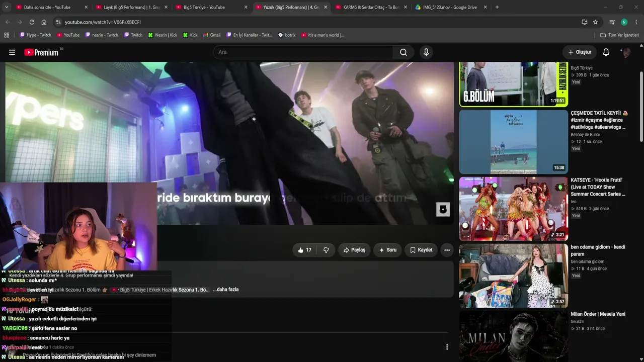Open the KATSEYE 'Hootie Frutti' video thumbnail
This screenshot has height=362, width=644.
514,209
